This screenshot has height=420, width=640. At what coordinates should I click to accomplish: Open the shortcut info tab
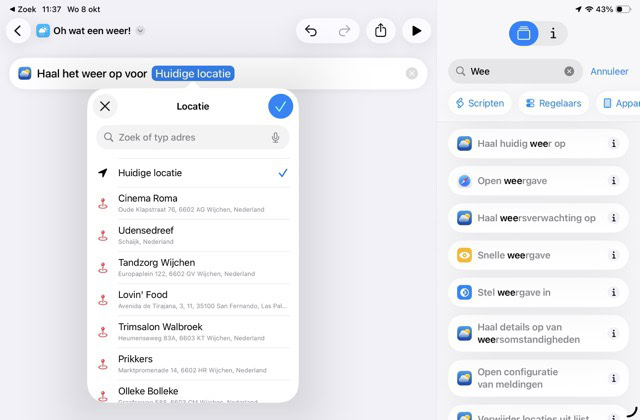click(x=553, y=33)
